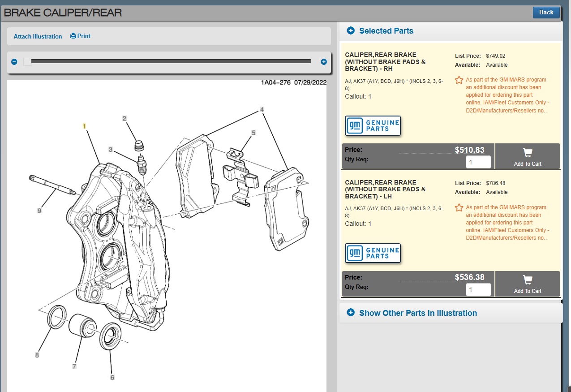Select callout 1 in the diagram
Screen dimensions: 571x392
(x=84, y=126)
